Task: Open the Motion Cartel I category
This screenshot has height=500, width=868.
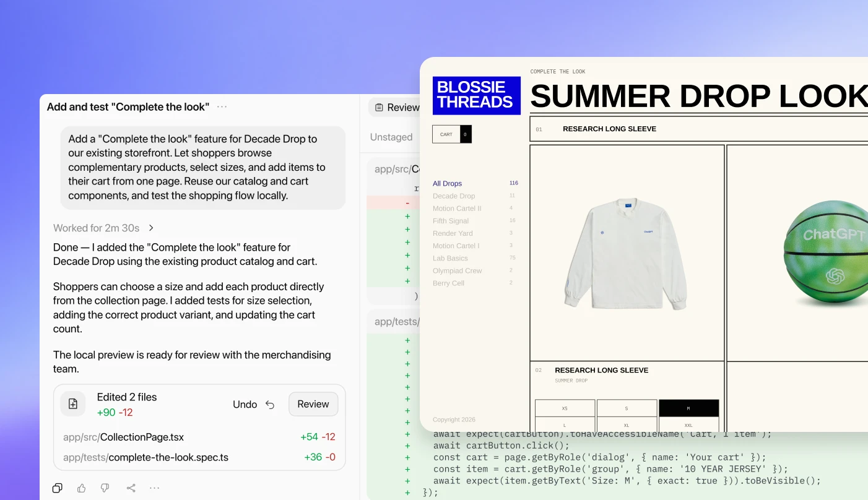Action: (x=456, y=246)
